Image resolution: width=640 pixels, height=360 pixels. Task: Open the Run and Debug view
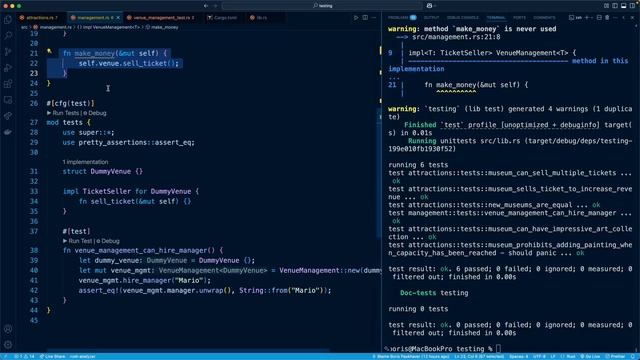(8, 68)
